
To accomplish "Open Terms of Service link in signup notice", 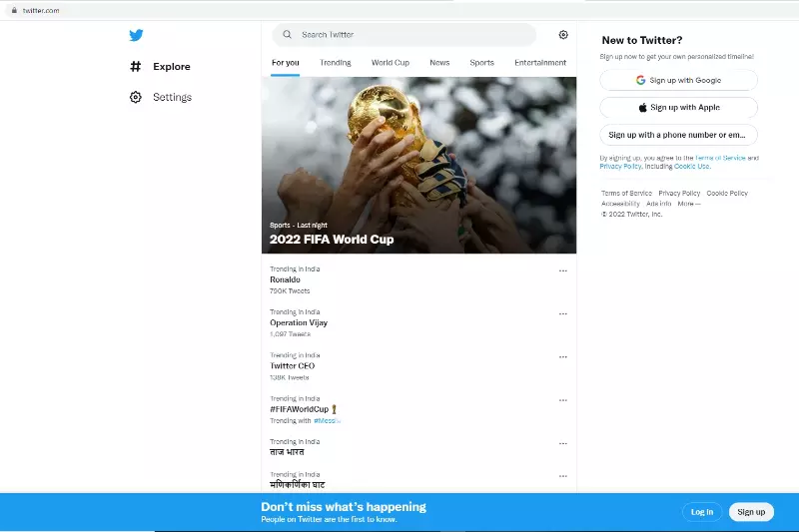I will pos(720,158).
